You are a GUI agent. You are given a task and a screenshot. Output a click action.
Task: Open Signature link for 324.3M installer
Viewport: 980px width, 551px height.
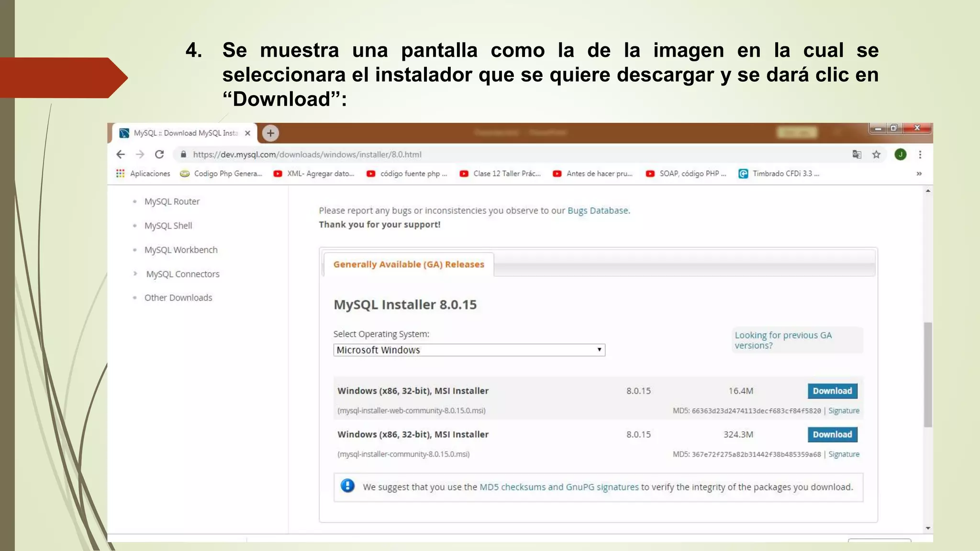pos(844,454)
